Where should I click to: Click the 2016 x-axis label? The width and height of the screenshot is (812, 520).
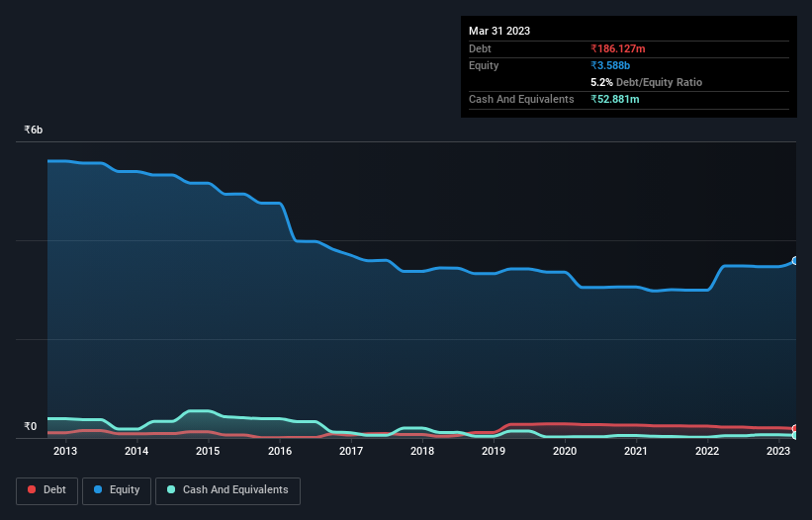280,451
